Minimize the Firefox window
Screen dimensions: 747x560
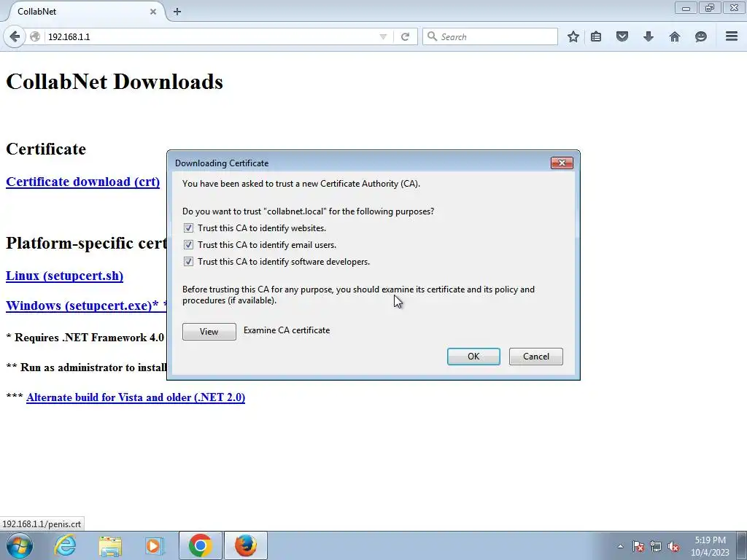tap(686, 7)
